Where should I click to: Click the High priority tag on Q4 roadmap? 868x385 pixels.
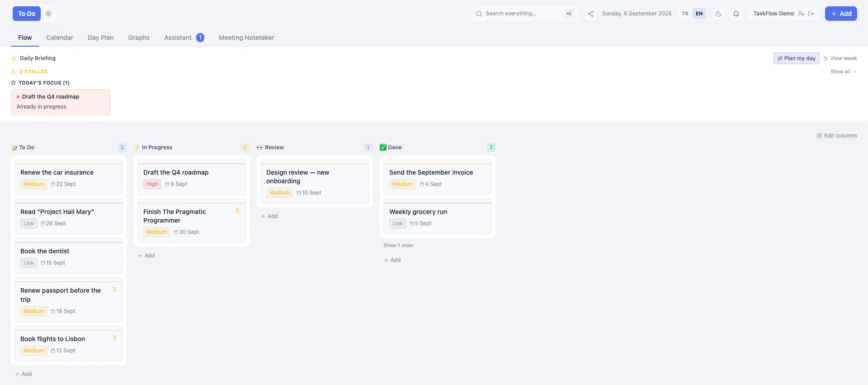(152, 184)
